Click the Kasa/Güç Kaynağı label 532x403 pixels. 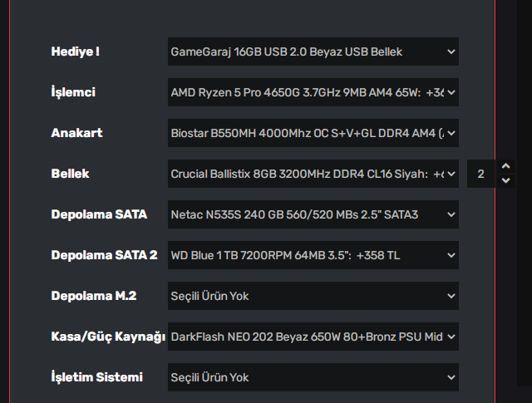click(108, 337)
